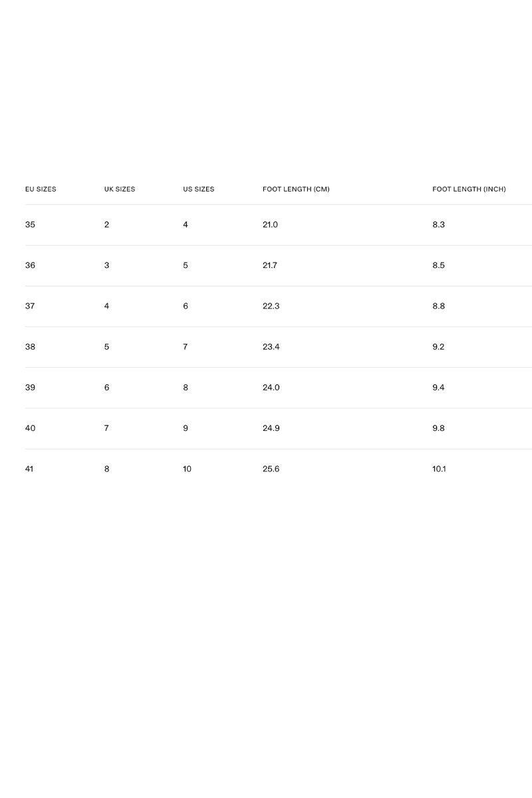Click the 9.4 inch foot length value
This screenshot has height=798, width=532.
coord(438,388)
